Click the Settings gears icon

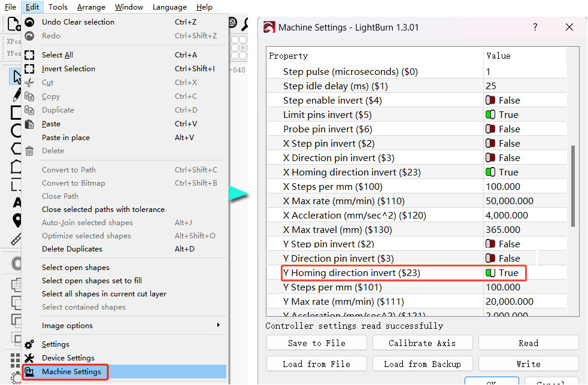[x=29, y=344]
